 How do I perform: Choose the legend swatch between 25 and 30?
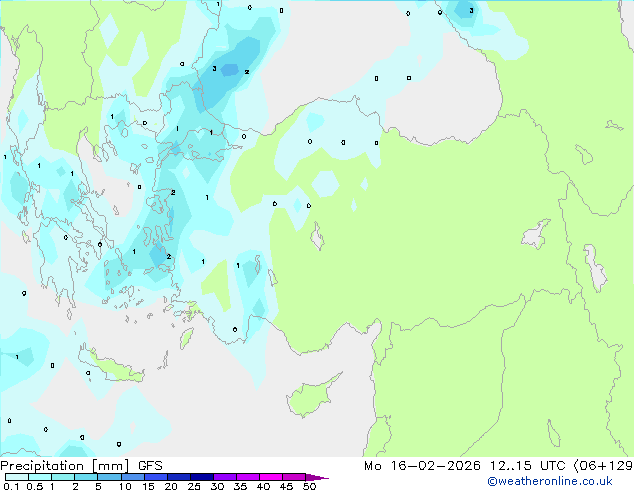tap(201, 477)
